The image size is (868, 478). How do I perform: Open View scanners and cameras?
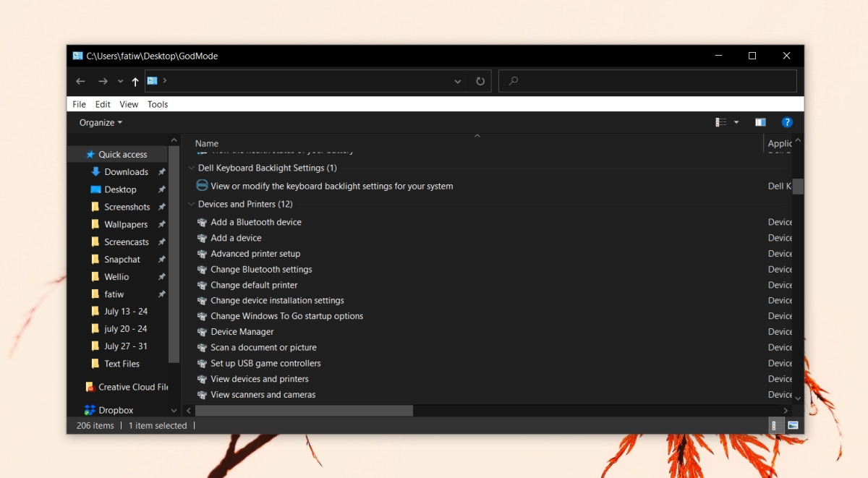263,394
